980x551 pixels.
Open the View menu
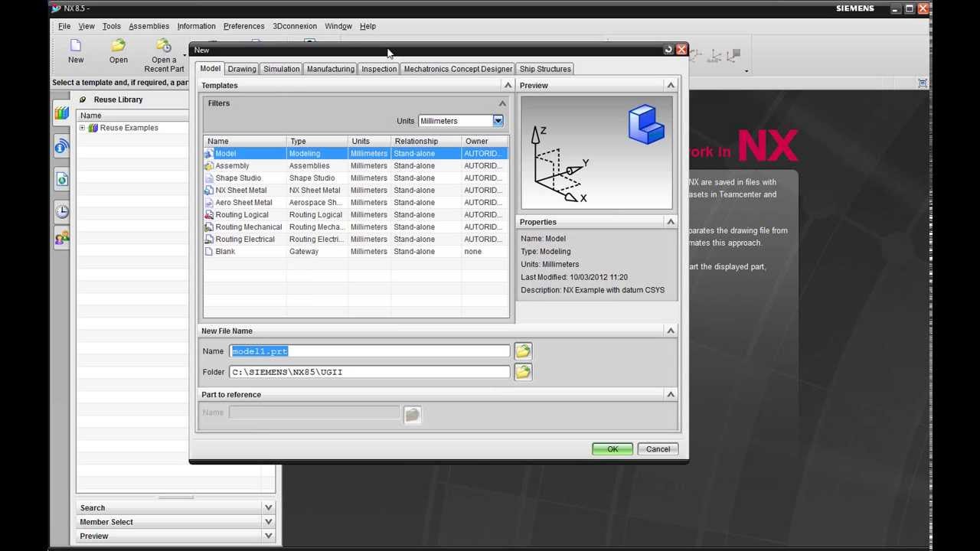87,26
